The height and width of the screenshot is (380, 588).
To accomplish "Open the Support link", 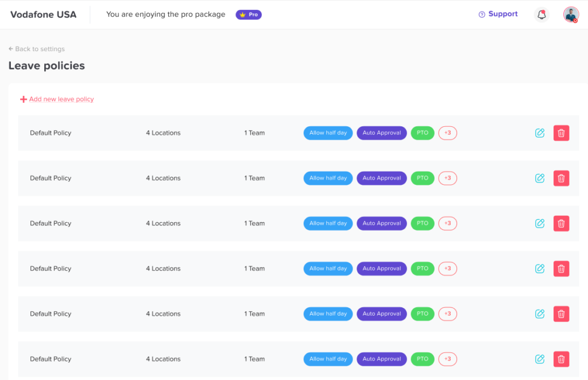I will click(498, 14).
